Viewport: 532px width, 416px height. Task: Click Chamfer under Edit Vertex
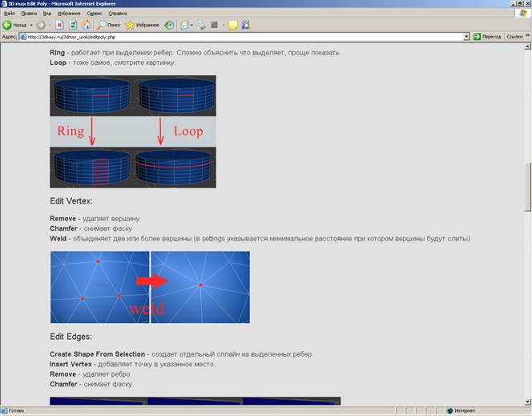click(63, 228)
